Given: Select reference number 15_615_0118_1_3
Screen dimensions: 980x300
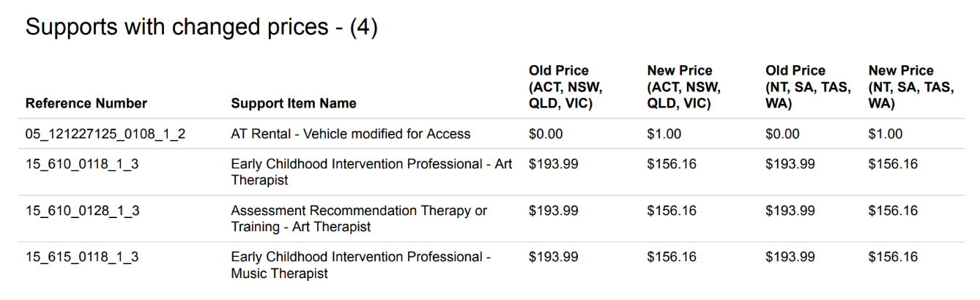Looking at the screenshot, I should [83, 258].
